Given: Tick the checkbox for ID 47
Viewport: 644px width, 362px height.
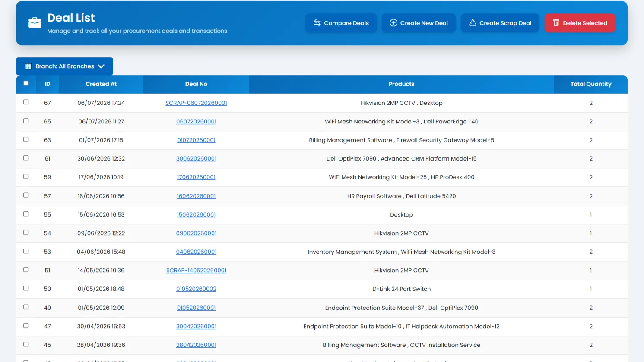Looking at the screenshot, I should tap(26, 326).
